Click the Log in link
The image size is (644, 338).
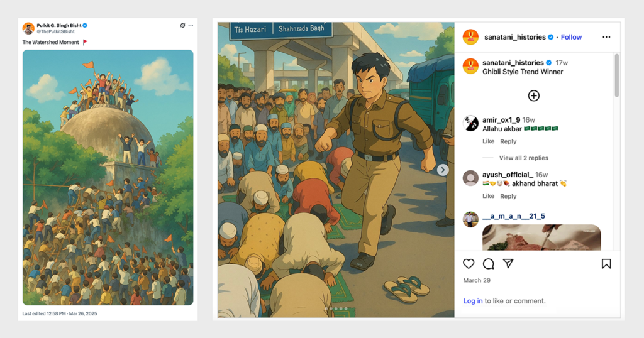point(473,301)
